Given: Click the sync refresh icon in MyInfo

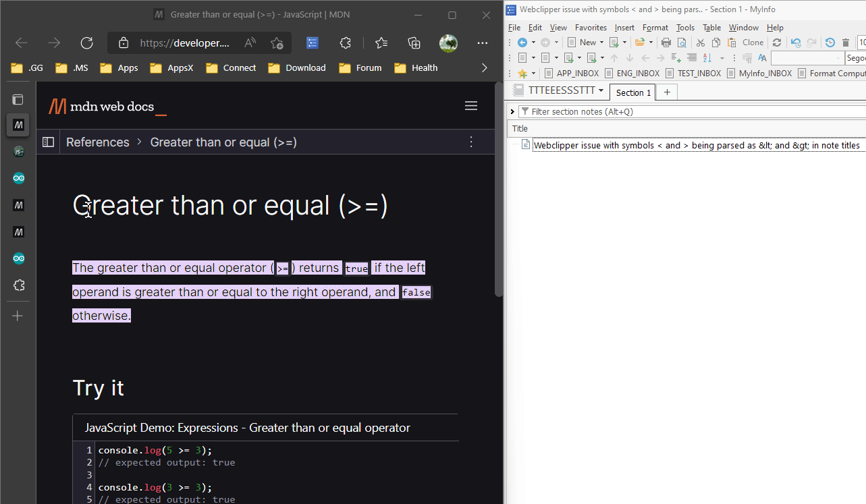Looking at the screenshot, I should [x=777, y=43].
